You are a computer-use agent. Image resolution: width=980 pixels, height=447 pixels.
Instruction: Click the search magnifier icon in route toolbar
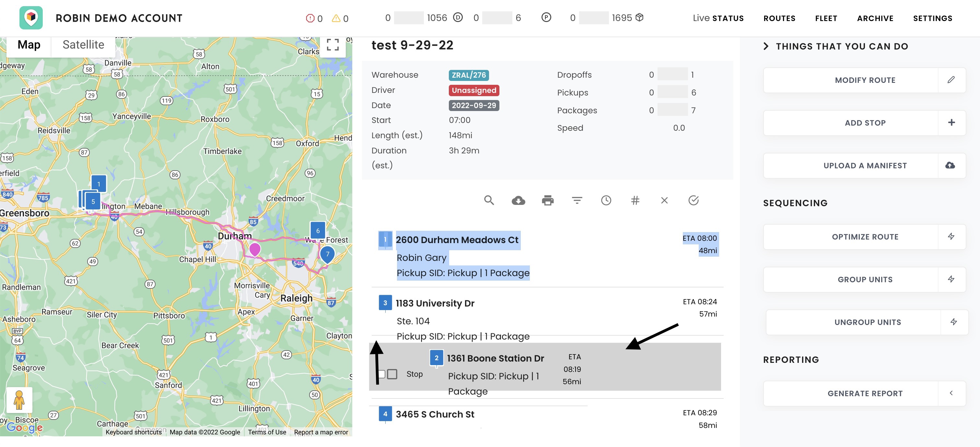(x=489, y=200)
